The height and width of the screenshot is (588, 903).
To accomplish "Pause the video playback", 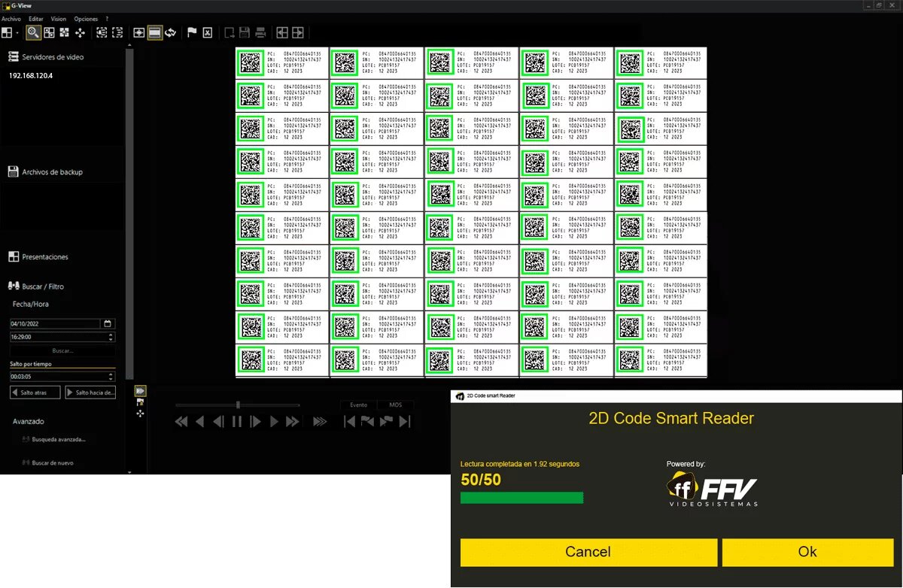I will [x=237, y=423].
